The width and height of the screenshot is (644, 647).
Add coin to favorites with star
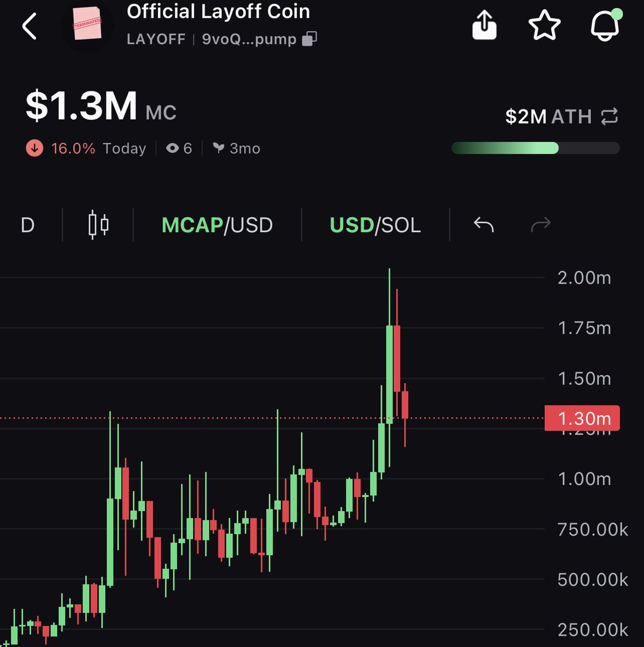point(544,25)
